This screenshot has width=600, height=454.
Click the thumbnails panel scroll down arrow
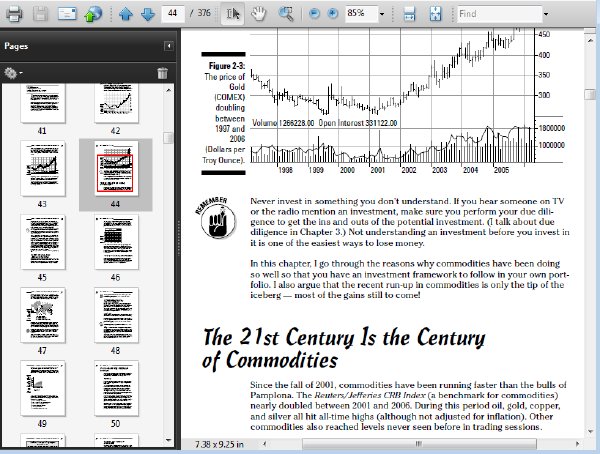(168, 440)
